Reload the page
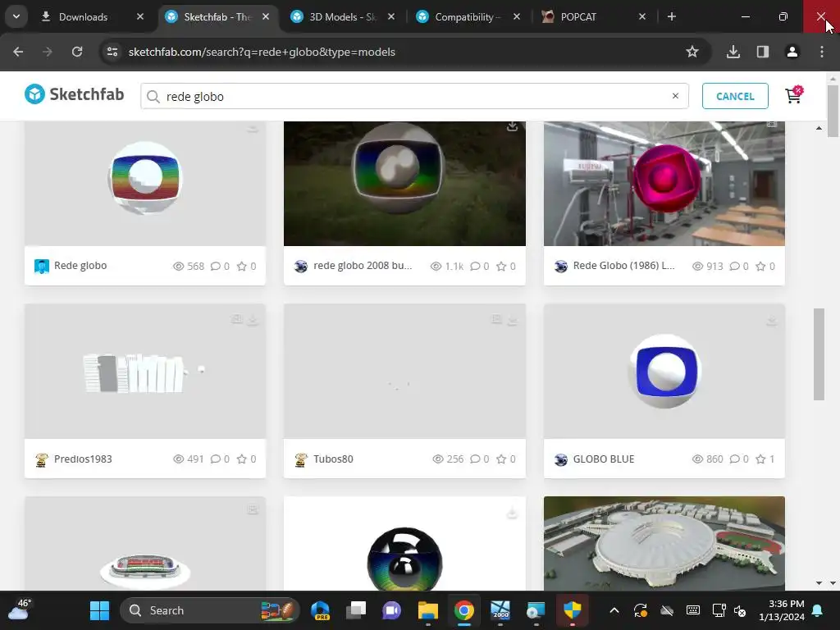The height and width of the screenshot is (630, 840). click(x=77, y=52)
